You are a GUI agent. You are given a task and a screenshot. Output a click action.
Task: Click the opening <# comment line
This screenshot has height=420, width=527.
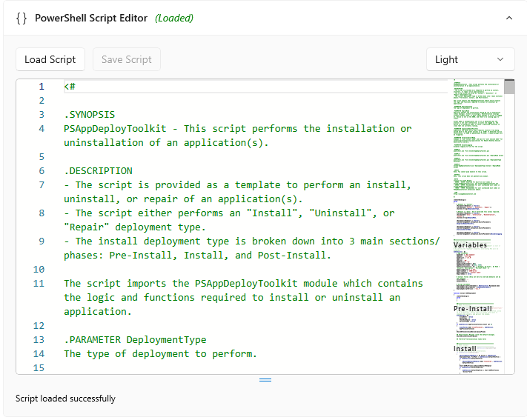[70, 87]
